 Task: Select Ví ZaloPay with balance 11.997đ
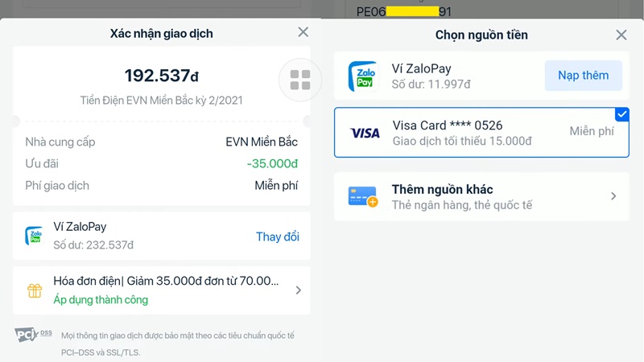point(481,76)
